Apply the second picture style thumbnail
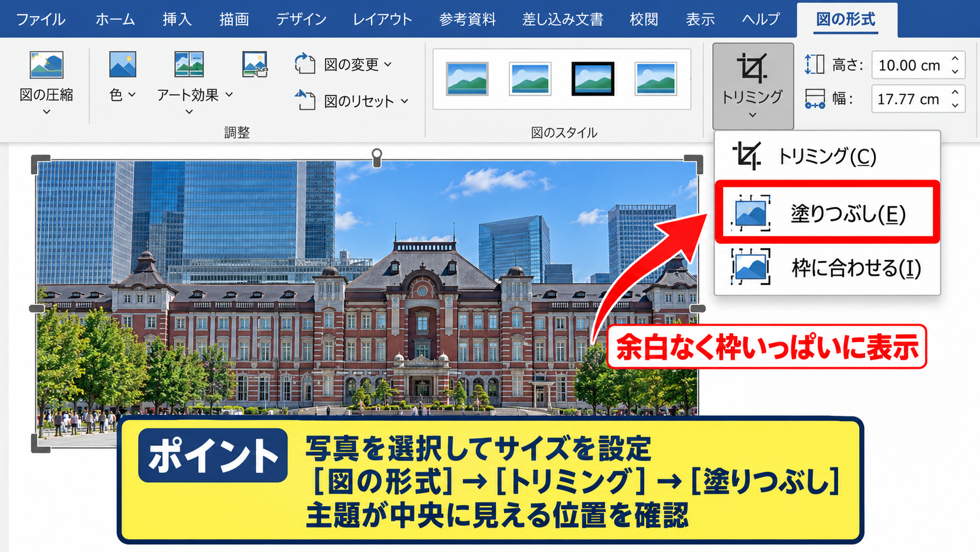The image size is (980, 552). coord(530,79)
